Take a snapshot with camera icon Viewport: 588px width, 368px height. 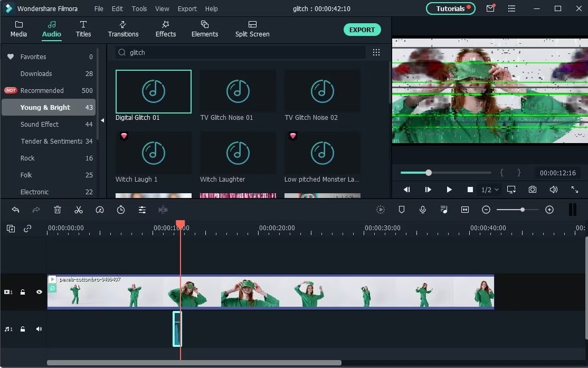coord(533,190)
